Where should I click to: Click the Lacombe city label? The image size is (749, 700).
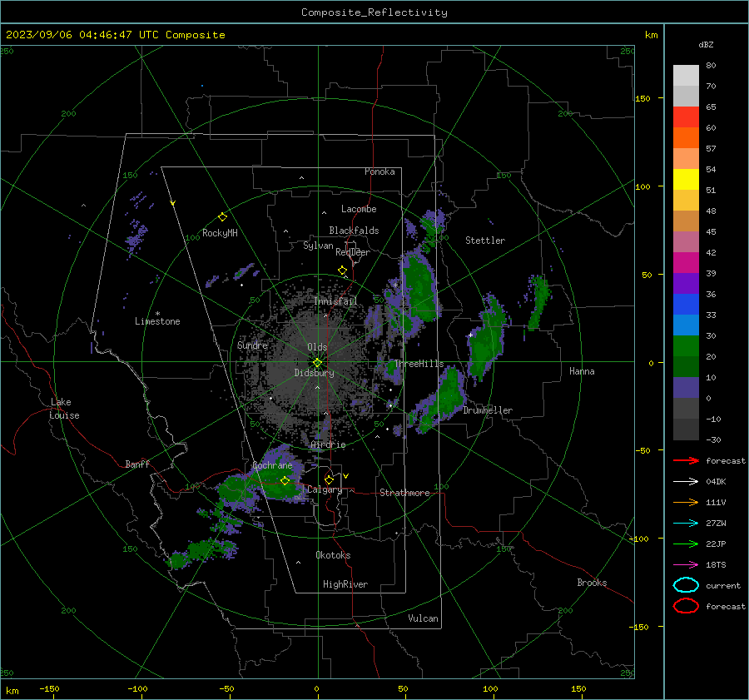point(359,209)
